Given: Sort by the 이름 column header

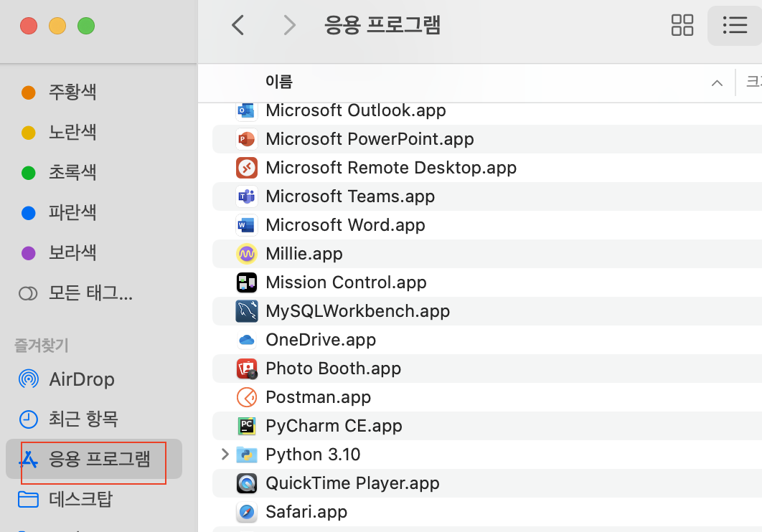Looking at the screenshot, I should tap(279, 82).
